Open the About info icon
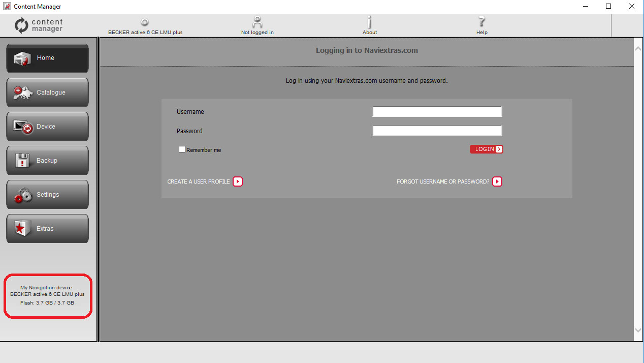Viewport: 644px width, 363px height. point(370,22)
